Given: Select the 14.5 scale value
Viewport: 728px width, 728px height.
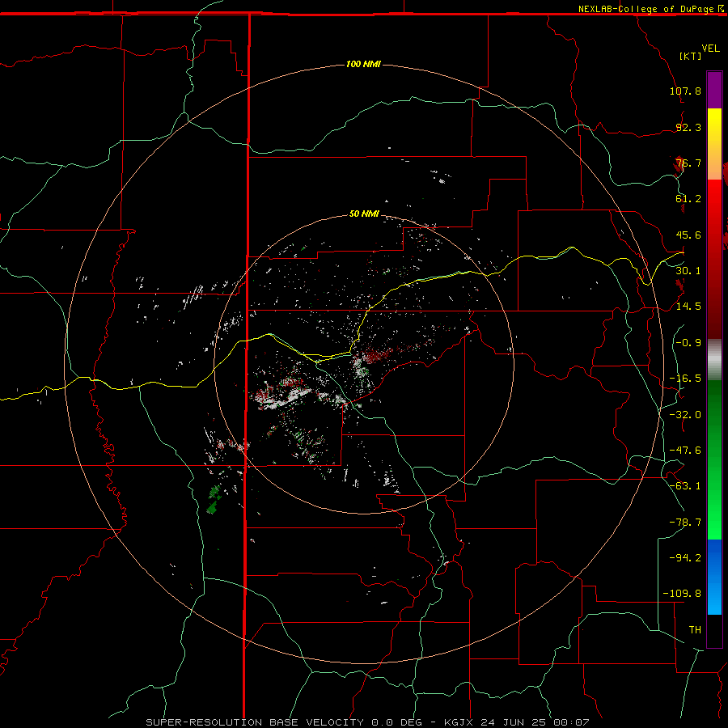Looking at the screenshot, I should [x=688, y=307].
